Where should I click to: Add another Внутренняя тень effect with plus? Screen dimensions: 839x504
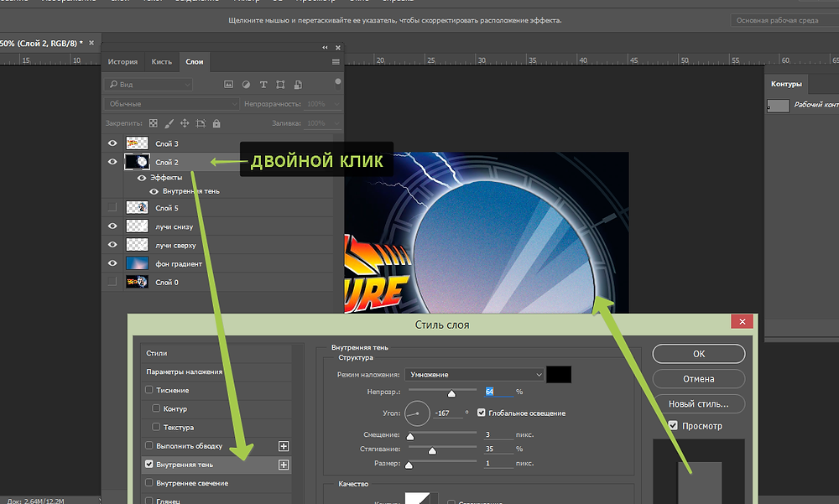pyautogui.click(x=284, y=465)
